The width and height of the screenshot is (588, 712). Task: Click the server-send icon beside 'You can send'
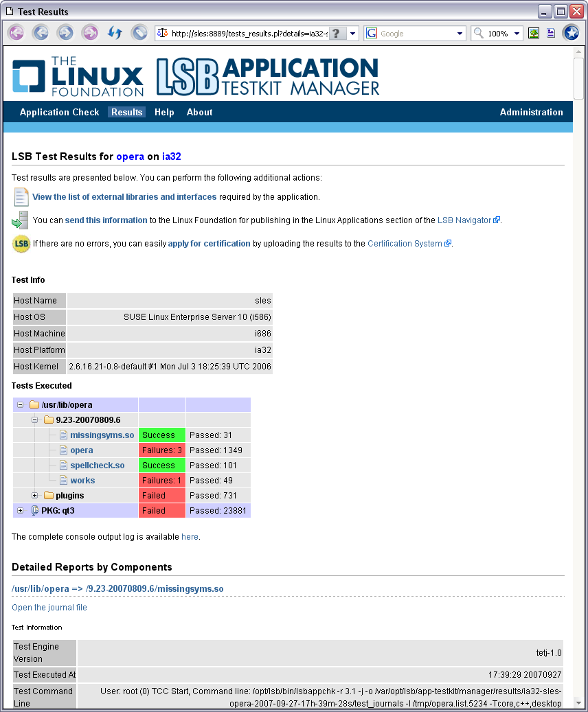click(20, 220)
